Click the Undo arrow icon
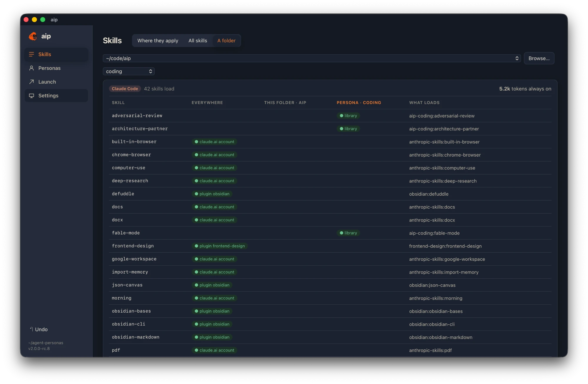The width and height of the screenshot is (588, 384). click(31, 329)
